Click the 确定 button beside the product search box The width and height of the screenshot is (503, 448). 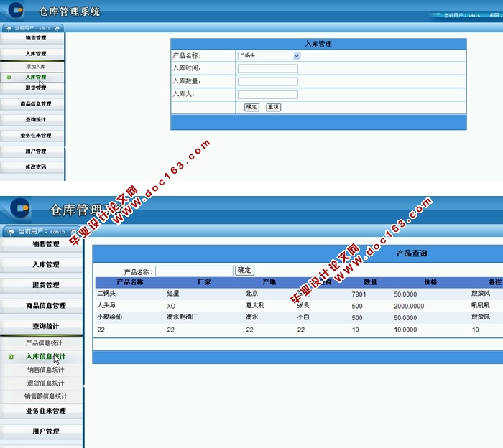(244, 271)
